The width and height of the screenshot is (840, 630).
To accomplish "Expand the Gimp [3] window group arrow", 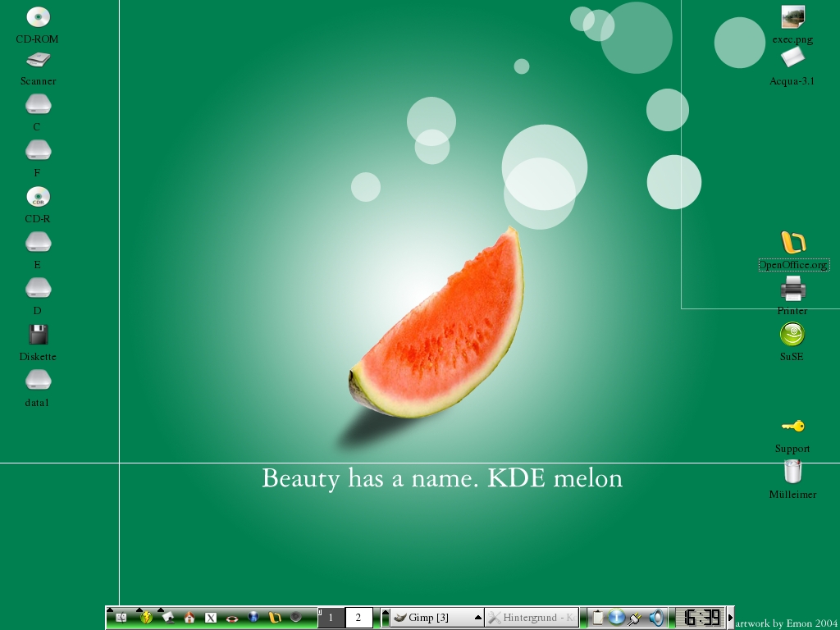I will click(478, 618).
